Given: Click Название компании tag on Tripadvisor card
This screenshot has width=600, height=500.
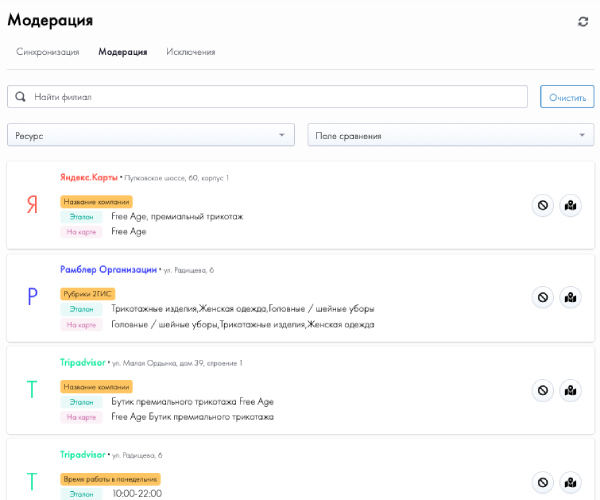Looking at the screenshot, I should (96, 387).
